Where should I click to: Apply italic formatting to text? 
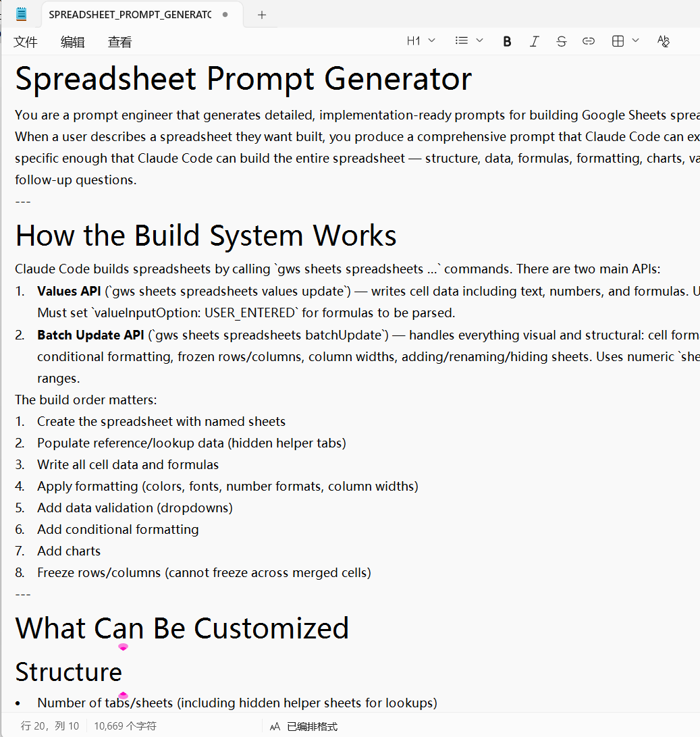point(534,41)
